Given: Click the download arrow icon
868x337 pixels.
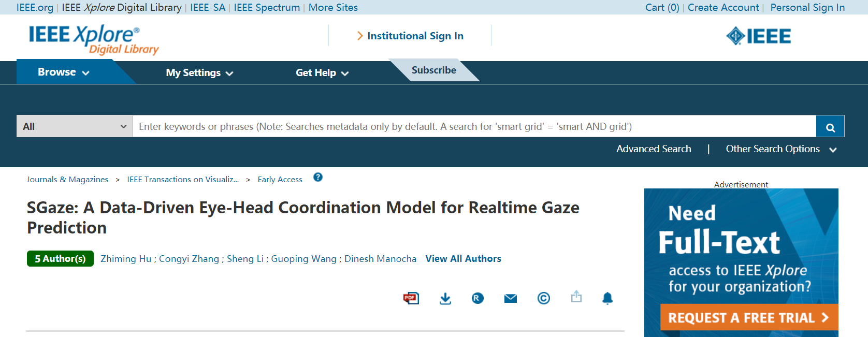Looking at the screenshot, I should [x=445, y=298].
